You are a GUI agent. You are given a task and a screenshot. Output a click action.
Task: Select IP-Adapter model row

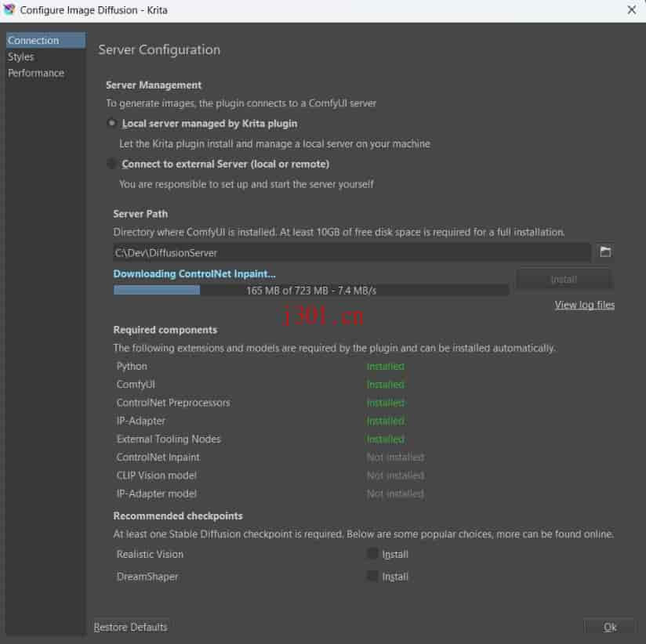270,494
